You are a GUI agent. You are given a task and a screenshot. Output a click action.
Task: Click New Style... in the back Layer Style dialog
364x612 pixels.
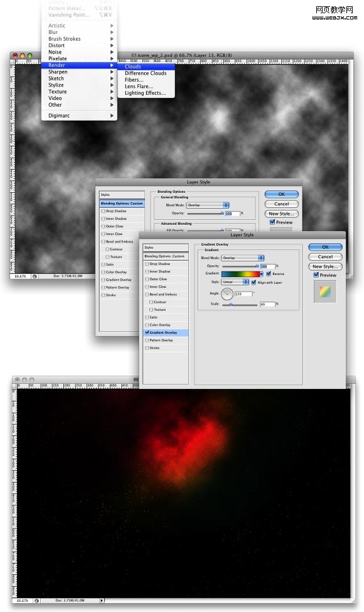281,214
